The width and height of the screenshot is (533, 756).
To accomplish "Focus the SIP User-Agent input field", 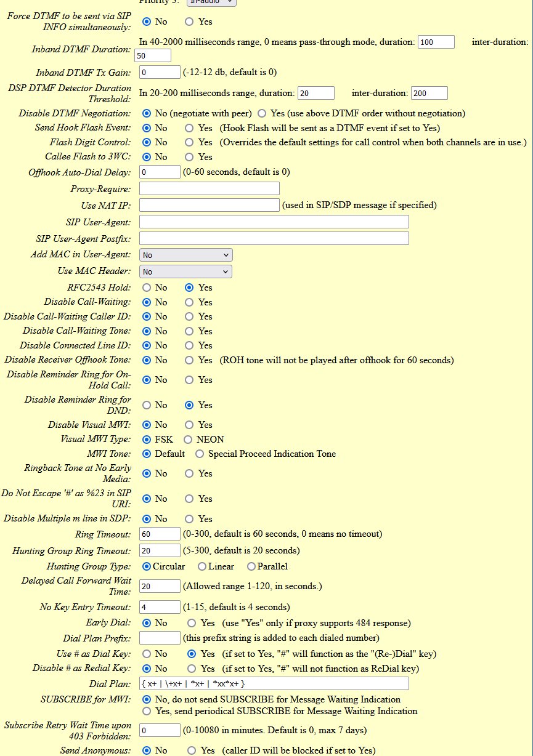I will point(274,222).
